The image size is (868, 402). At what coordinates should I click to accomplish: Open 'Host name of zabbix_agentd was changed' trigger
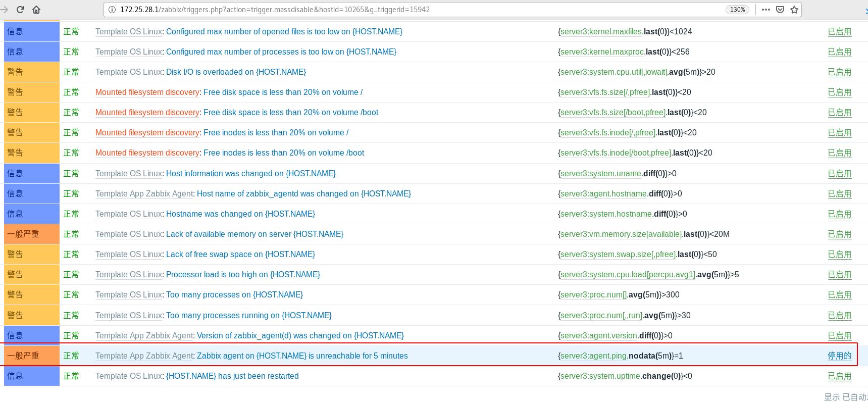click(304, 193)
